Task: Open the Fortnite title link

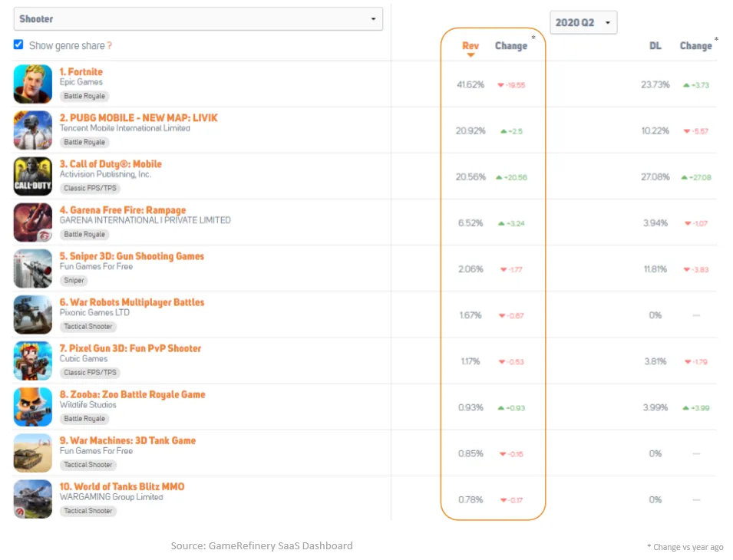Action: coord(81,72)
